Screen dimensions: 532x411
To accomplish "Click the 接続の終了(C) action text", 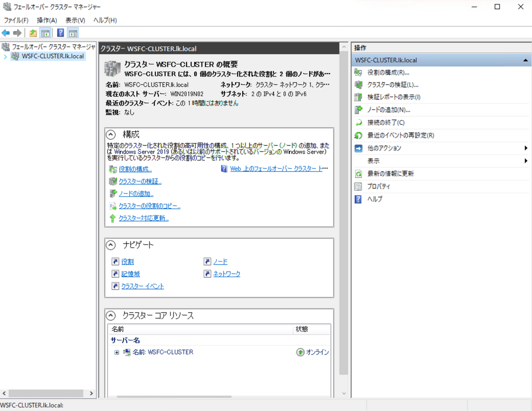I will tap(386, 123).
